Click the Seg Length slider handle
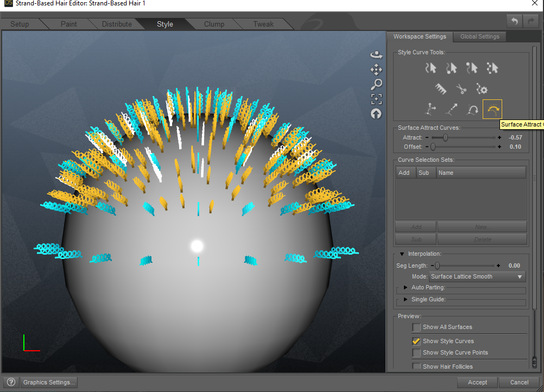Screen dimensions: 544x392 click(x=438, y=265)
